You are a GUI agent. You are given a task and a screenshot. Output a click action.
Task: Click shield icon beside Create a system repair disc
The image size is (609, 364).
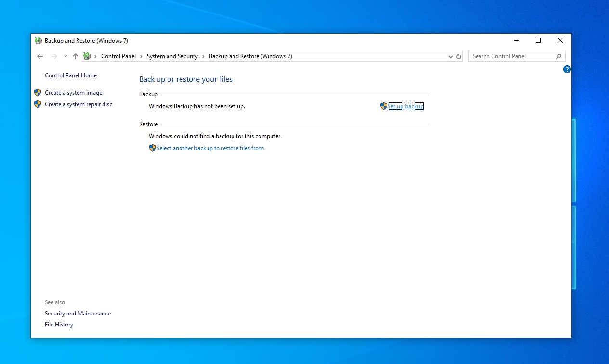click(x=38, y=104)
